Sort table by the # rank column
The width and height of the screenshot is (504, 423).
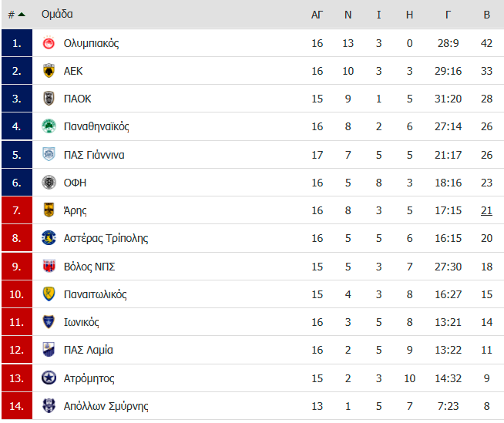(11, 15)
